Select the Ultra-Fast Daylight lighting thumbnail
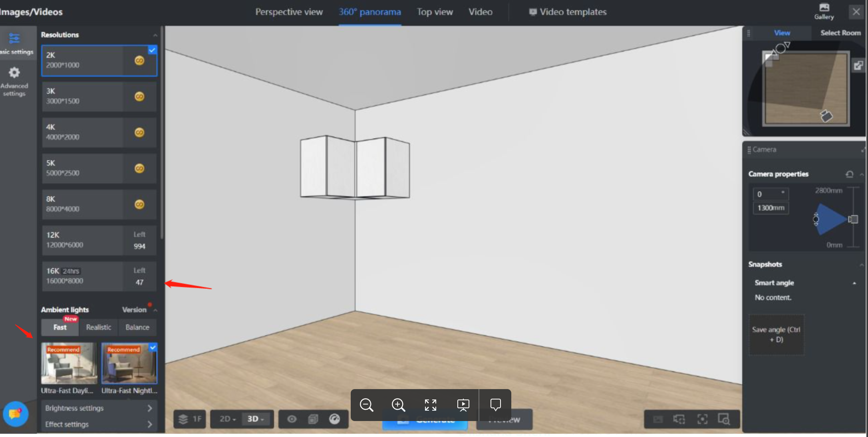Image resolution: width=868 pixels, height=437 pixels. pyautogui.click(x=69, y=363)
